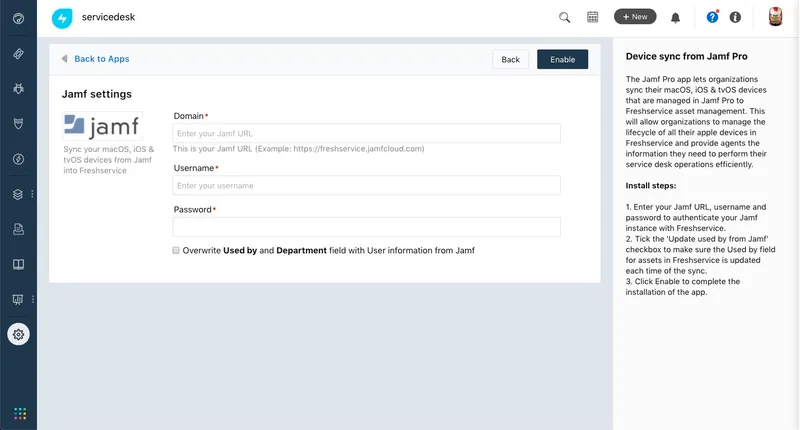Focus the Domain Jamf URL field
Screen dimensions: 800x430
[366, 133]
